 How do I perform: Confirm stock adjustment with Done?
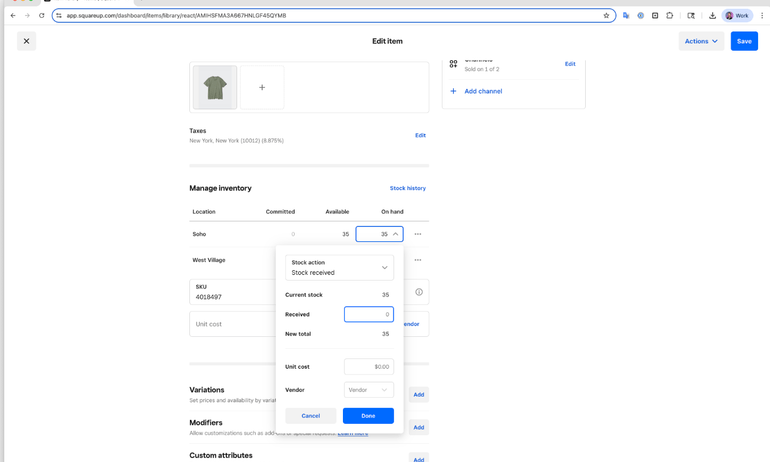(x=368, y=416)
